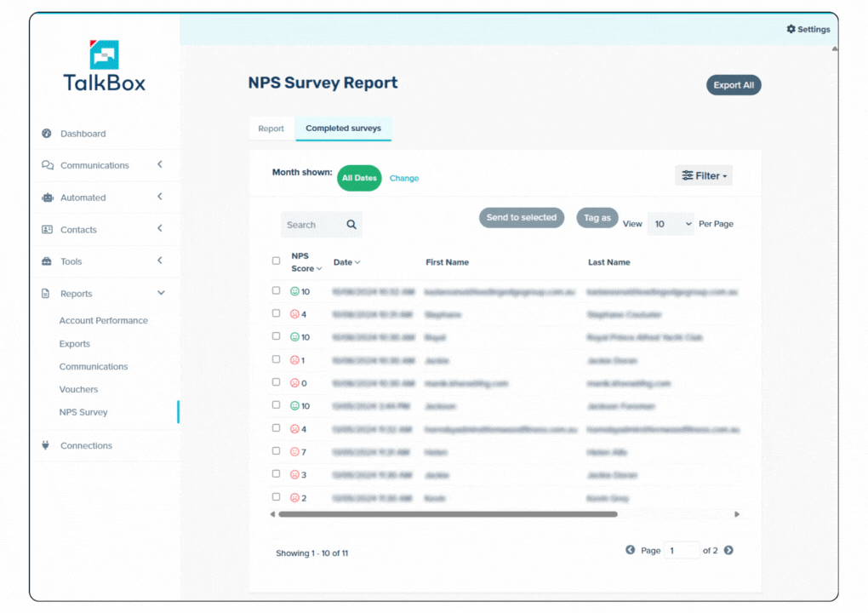This screenshot has width=868, height=613.
Task: Click the Export All button
Action: coord(734,85)
